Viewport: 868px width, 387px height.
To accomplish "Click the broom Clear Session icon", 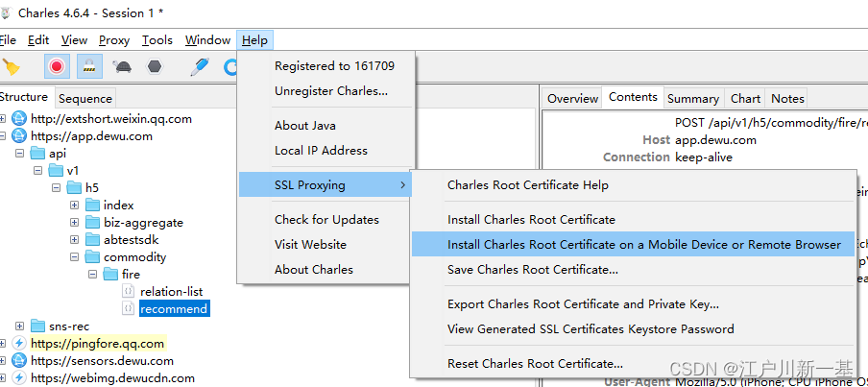I will pyautogui.click(x=11, y=67).
